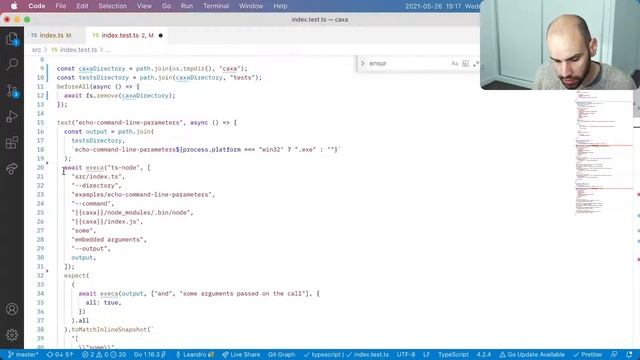The image size is (640, 360).
Task: Open the Accounts icon in activity bar
Action: [12, 309]
